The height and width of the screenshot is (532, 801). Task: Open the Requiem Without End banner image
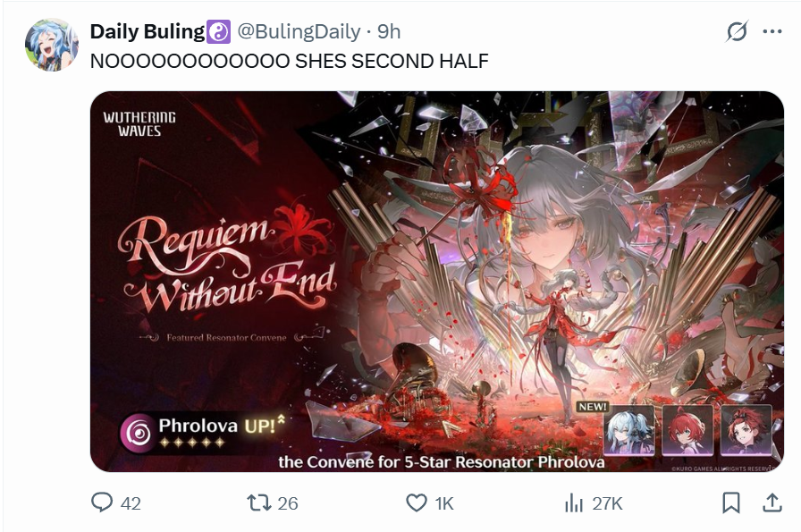coord(437,281)
